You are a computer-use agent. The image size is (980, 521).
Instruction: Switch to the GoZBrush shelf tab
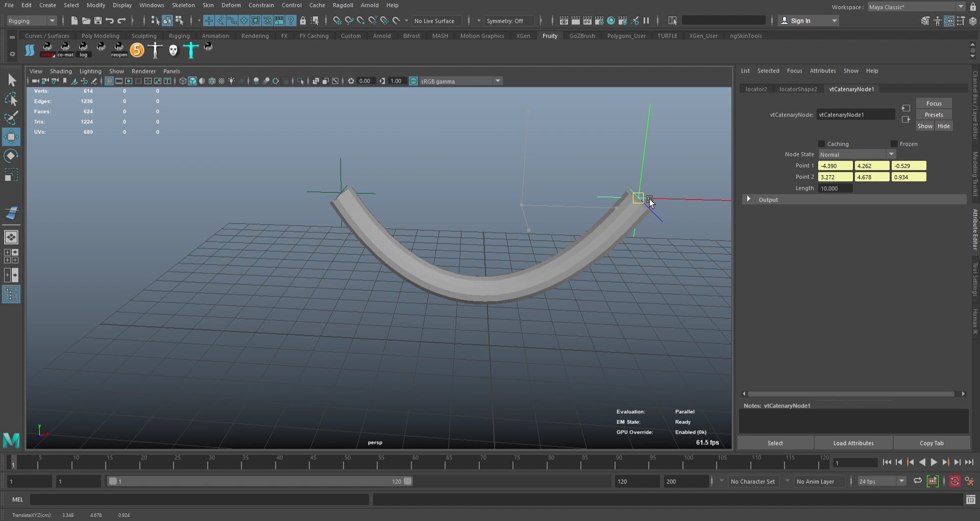[x=582, y=36]
